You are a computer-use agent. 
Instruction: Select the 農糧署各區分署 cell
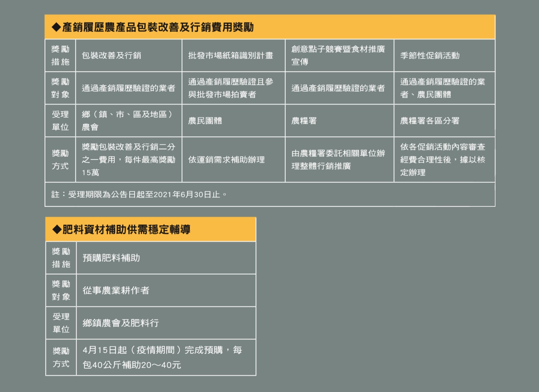430,121
